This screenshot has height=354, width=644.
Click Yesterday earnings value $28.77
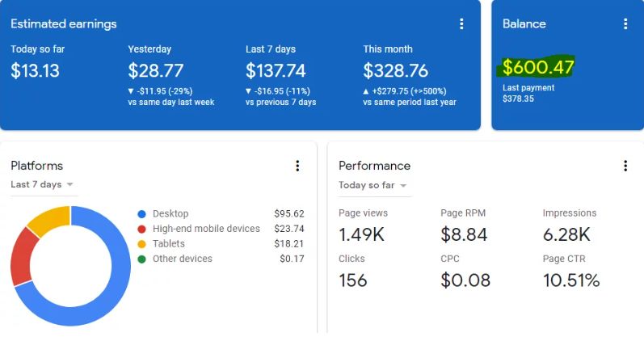[x=156, y=71]
